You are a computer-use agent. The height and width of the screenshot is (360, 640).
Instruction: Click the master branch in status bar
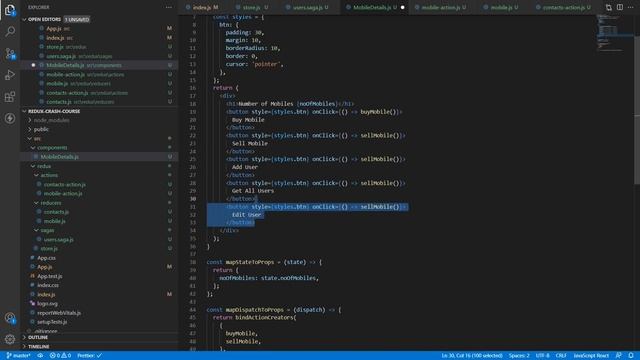click(18, 356)
